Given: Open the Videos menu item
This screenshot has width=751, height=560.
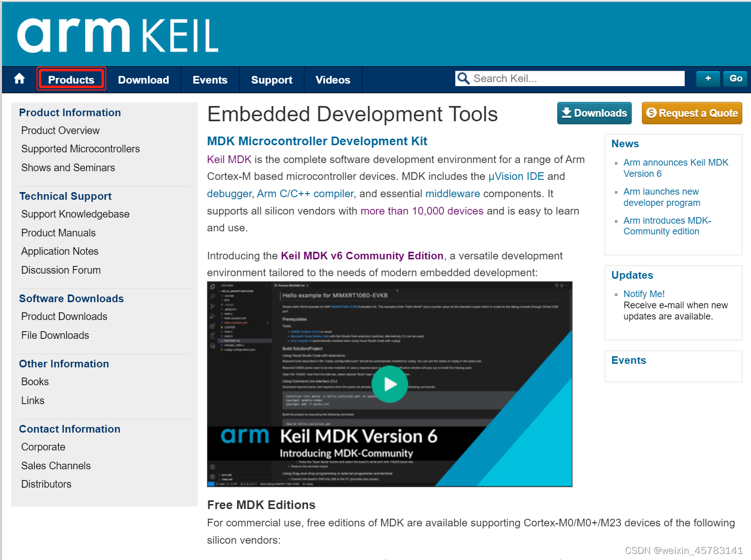Looking at the screenshot, I should [333, 80].
